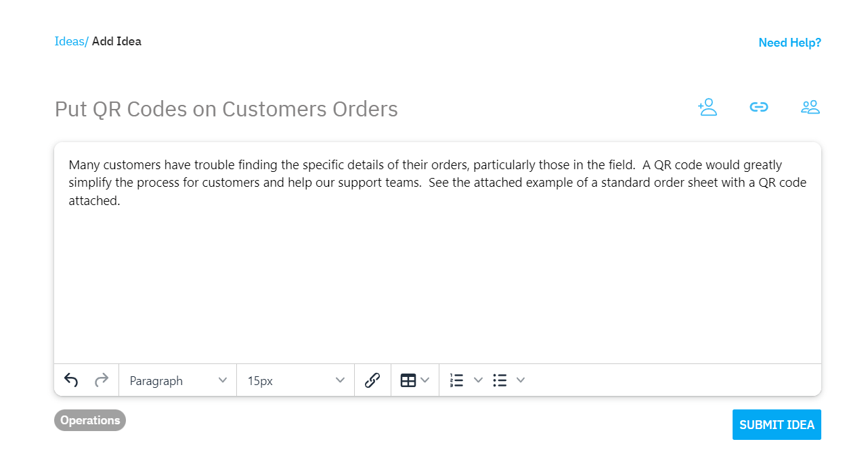Open the Need Help? link

[789, 43]
